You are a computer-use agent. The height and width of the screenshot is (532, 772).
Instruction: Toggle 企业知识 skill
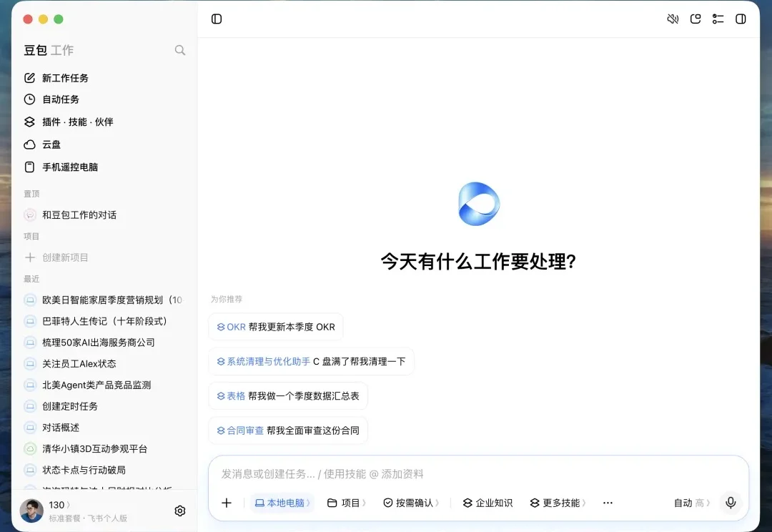(488, 503)
